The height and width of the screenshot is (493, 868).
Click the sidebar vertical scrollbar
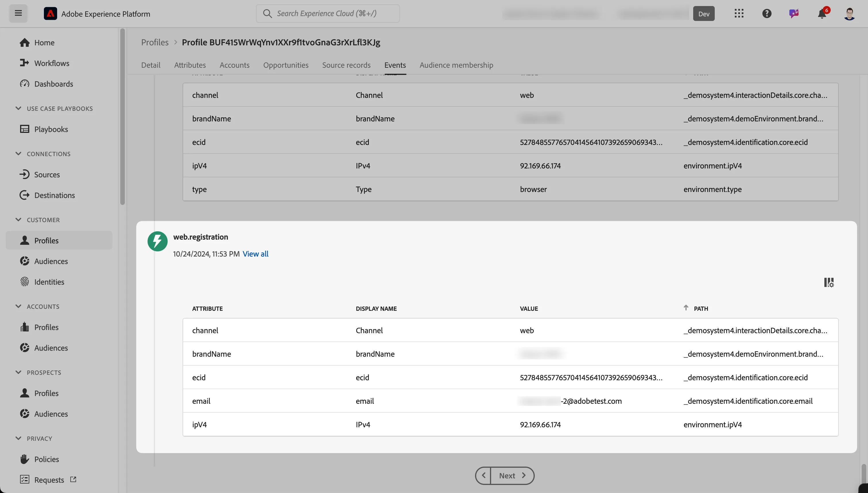[122, 117]
